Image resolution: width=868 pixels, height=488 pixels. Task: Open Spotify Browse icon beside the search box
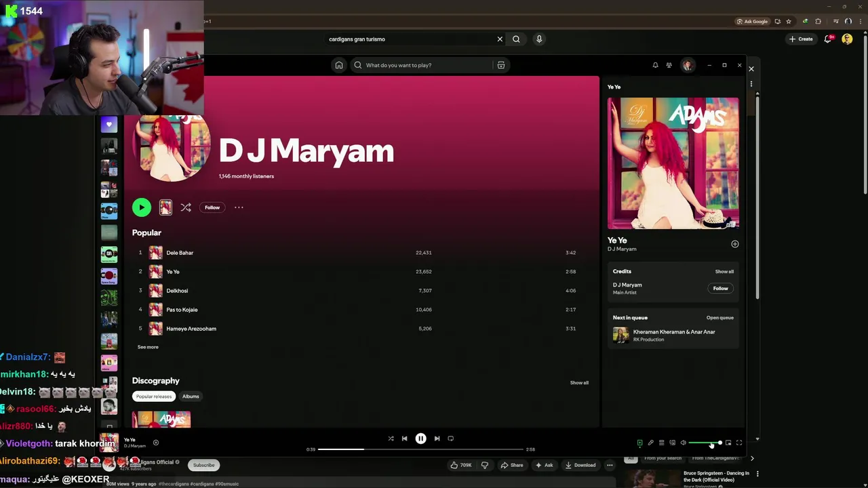coord(501,65)
